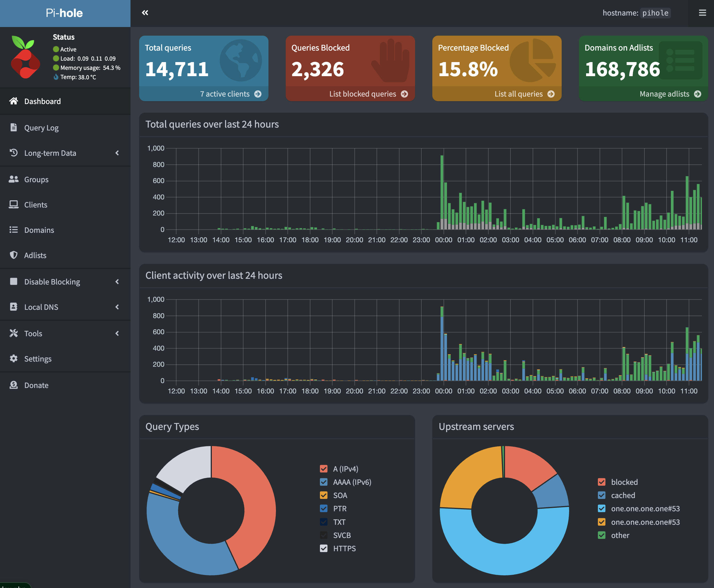Screen dimensions: 714x588
Task: Expand the Tools submenu chevron
Action: click(x=117, y=333)
